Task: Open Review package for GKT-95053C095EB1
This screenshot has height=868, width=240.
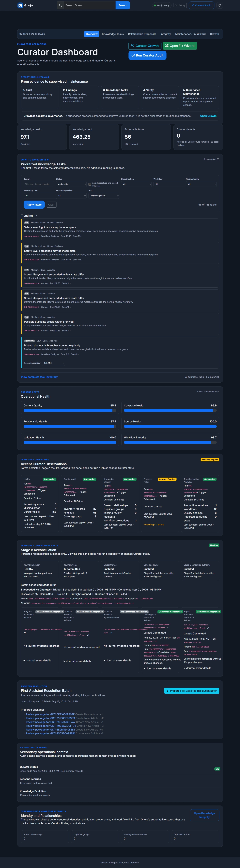Action: click(51, 733)
